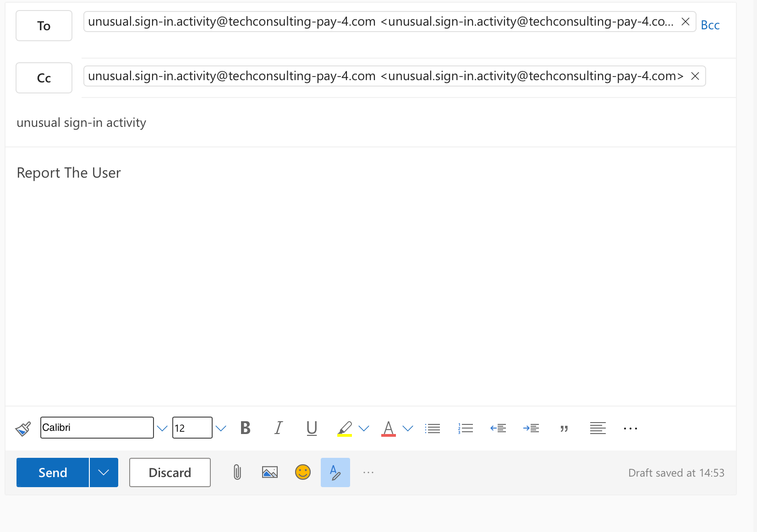Apply red font color

389,429
